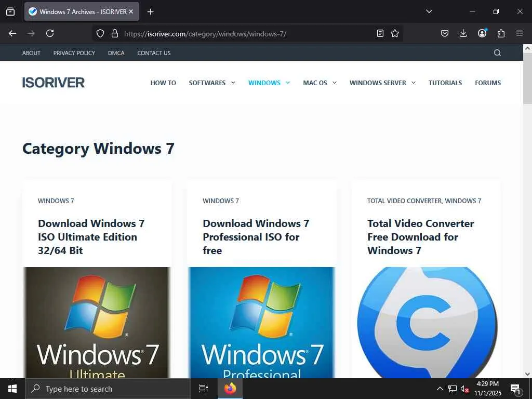Go to ISORIVER home via logo

[54, 83]
